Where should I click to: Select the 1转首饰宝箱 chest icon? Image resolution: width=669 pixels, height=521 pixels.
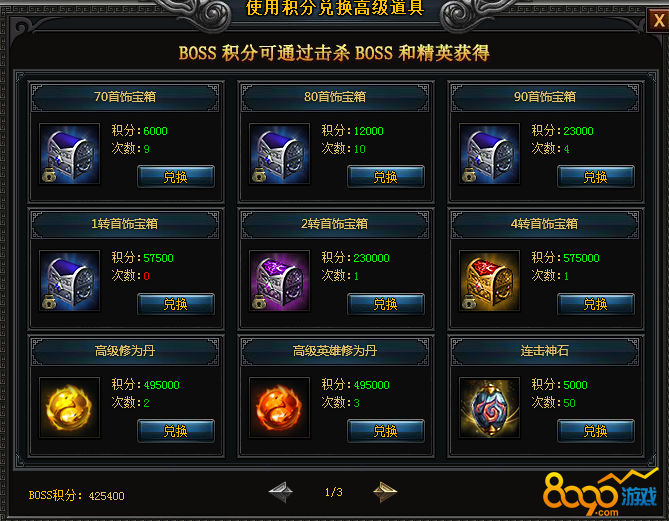70,281
